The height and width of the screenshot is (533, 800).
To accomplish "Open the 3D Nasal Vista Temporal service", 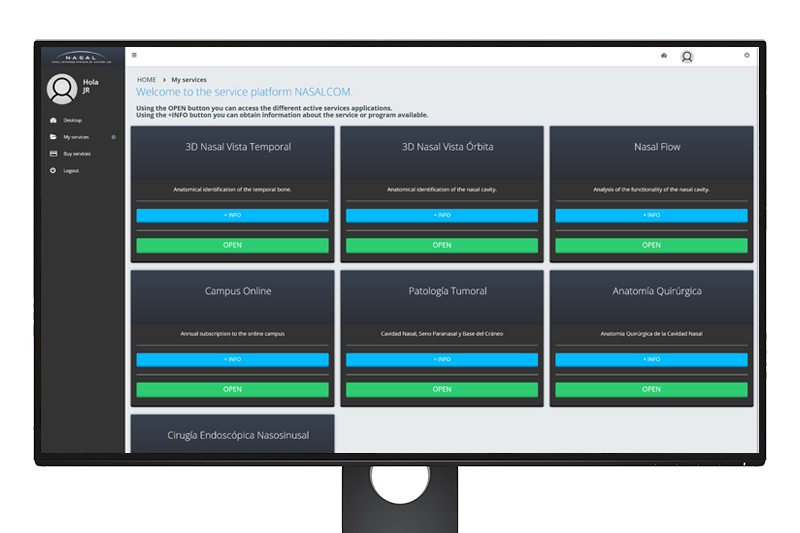I will (233, 245).
